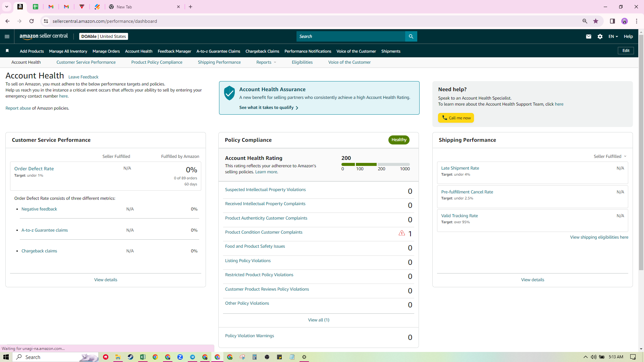Select the Account Health sub-navigation tab

tap(26, 62)
